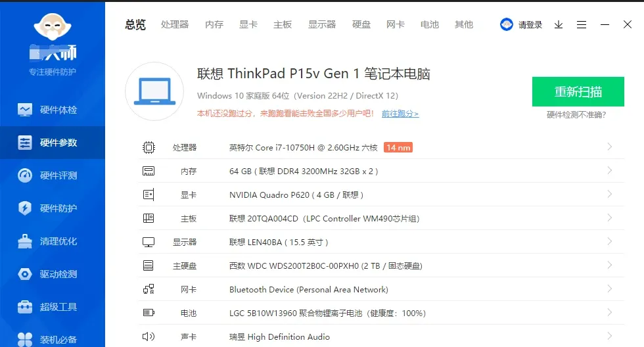Image resolution: width=644 pixels, height=347 pixels.
Task: Expand the 显示器 row chevron
Action: tap(610, 241)
